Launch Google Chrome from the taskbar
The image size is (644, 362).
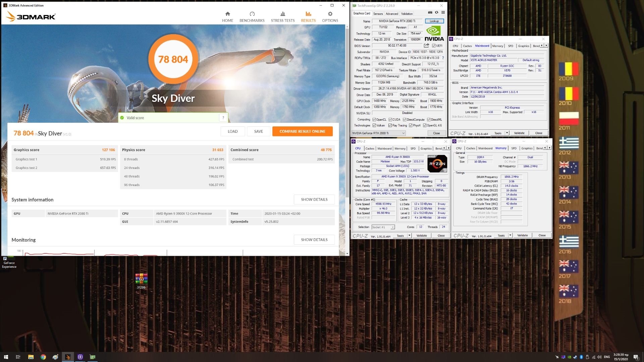click(x=43, y=357)
